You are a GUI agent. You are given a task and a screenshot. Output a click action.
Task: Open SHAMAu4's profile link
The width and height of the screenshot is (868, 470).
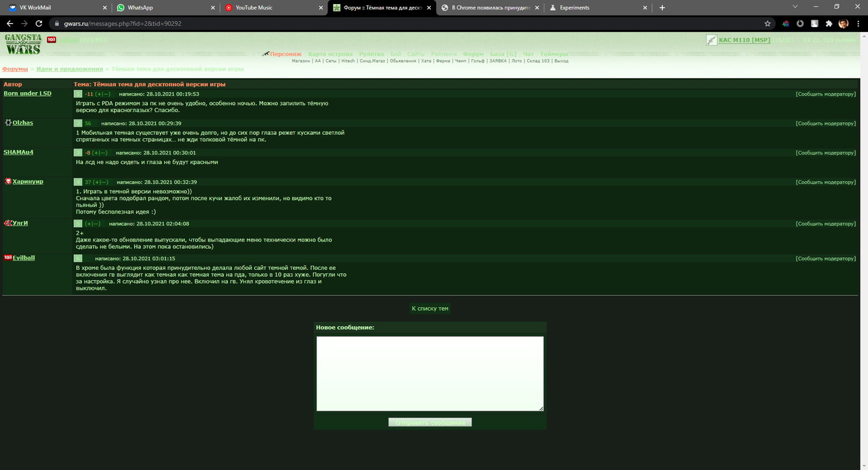pos(18,152)
